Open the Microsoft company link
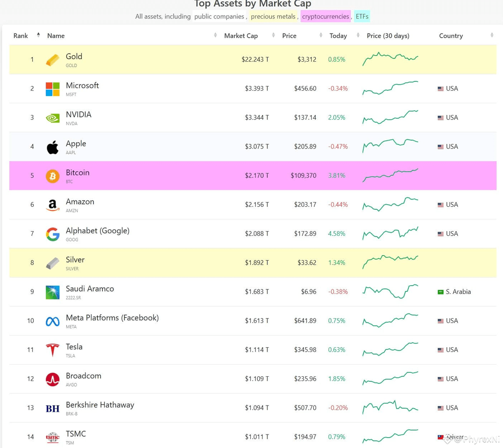This screenshot has width=503, height=448. (x=82, y=85)
